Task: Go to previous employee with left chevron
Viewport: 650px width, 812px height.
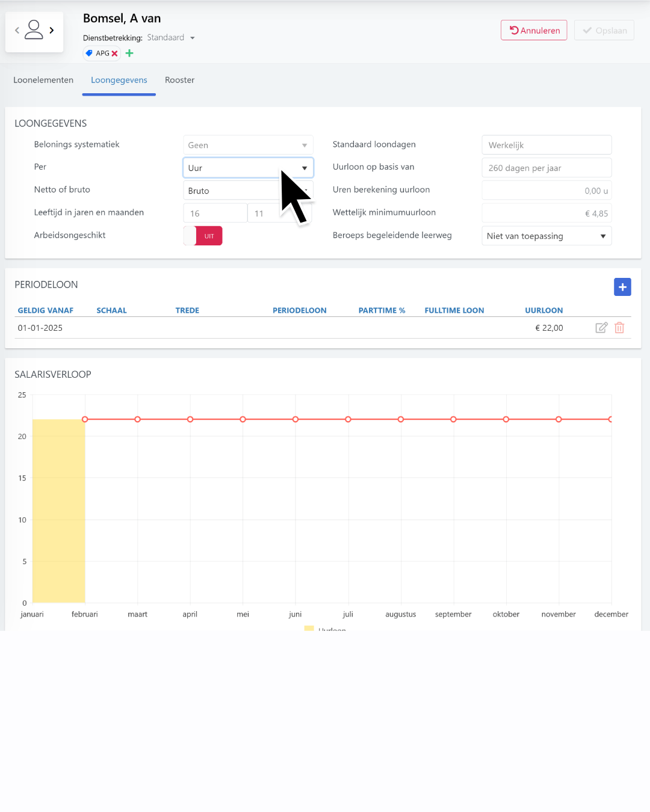Action: tap(17, 30)
